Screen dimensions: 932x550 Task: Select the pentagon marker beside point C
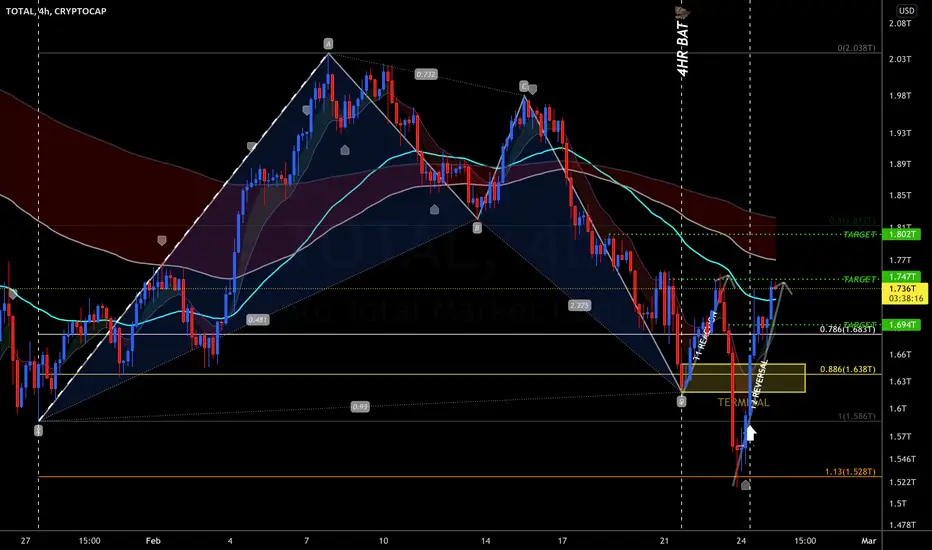533,90
